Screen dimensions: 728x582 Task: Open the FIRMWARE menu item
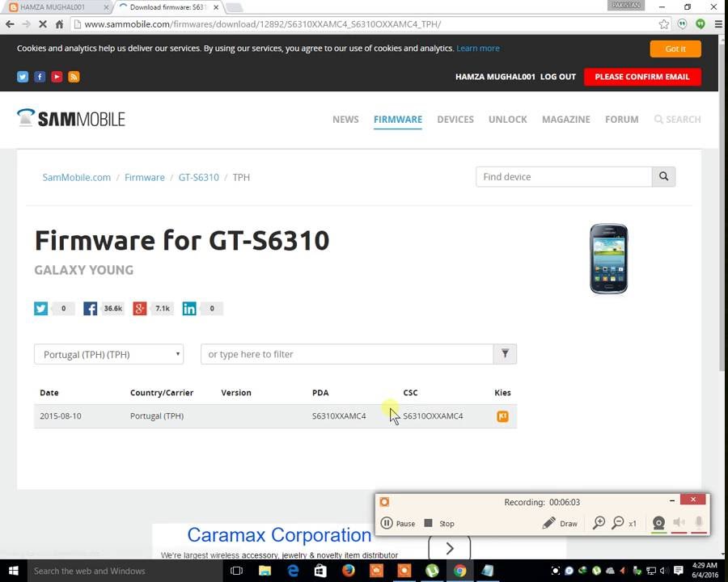[398, 120]
